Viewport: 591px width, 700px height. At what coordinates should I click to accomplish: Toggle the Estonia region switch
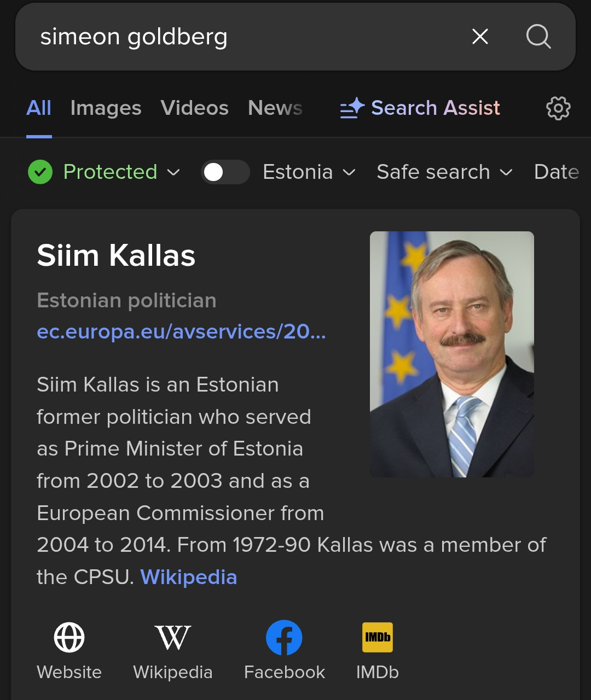225,172
